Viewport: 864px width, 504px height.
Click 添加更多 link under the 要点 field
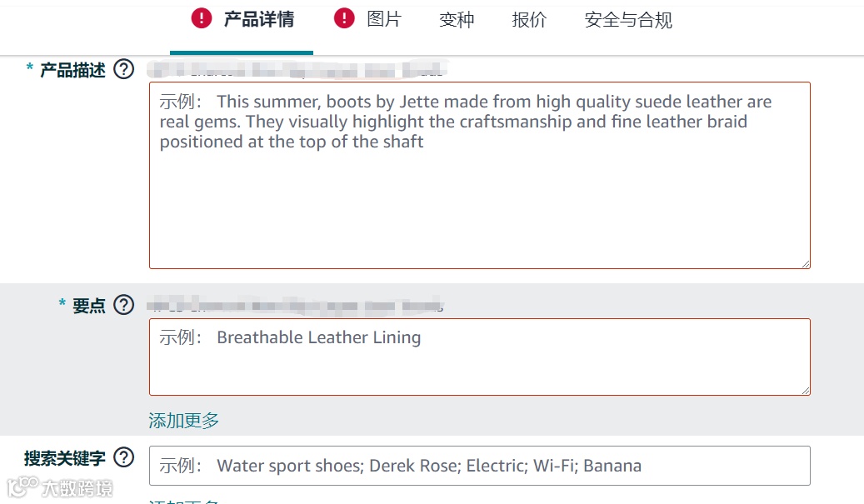pyautogui.click(x=184, y=421)
